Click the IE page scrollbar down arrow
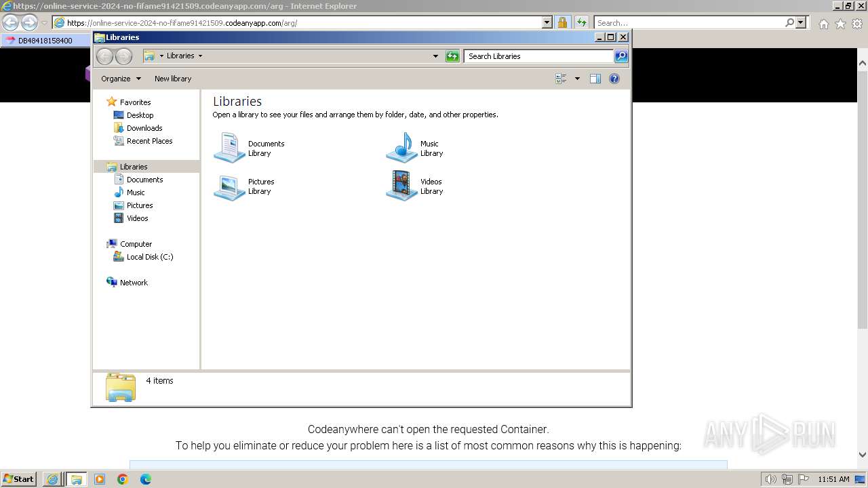 pyautogui.click(x=863, y=455)
